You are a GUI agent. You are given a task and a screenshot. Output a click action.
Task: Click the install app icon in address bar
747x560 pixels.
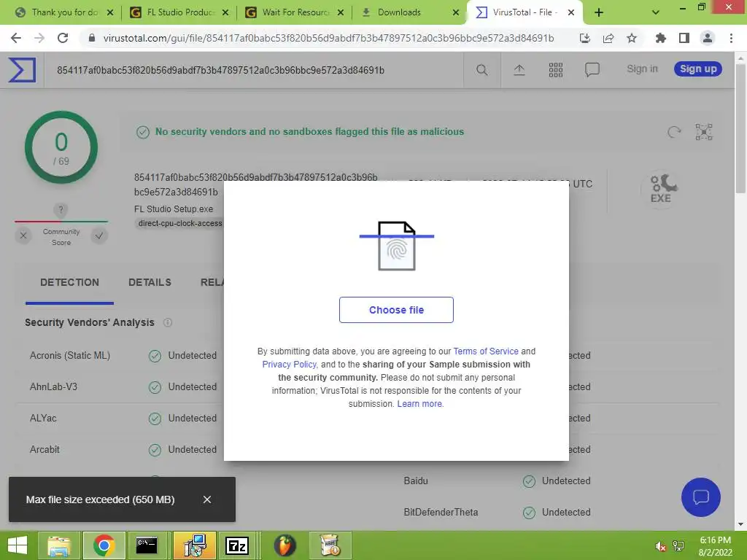coord(584,38)
